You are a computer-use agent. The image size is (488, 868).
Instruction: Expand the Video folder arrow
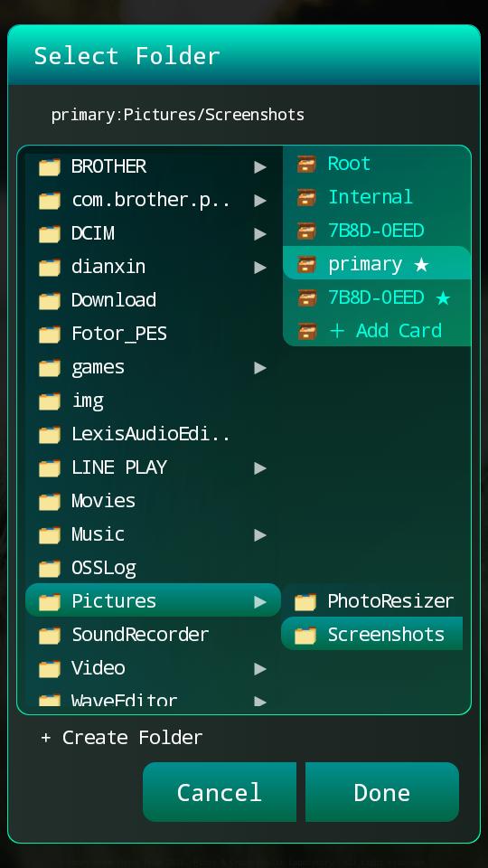260,669
